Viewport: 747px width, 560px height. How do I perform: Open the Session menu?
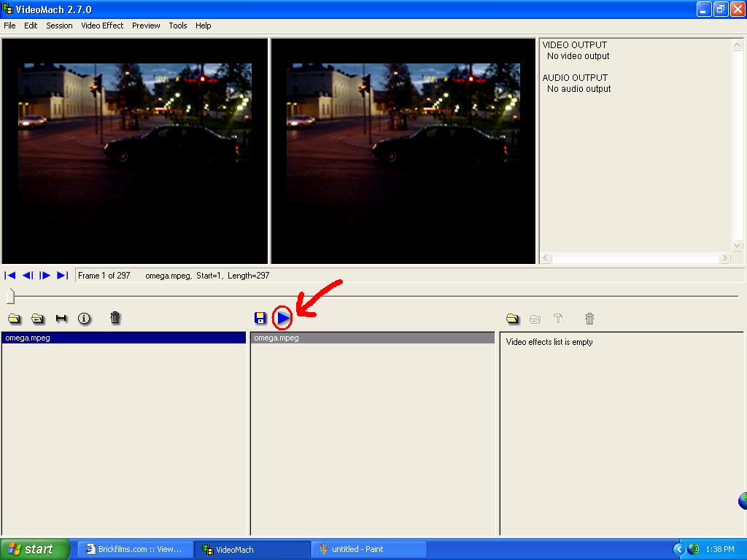(x=59, y=26)
